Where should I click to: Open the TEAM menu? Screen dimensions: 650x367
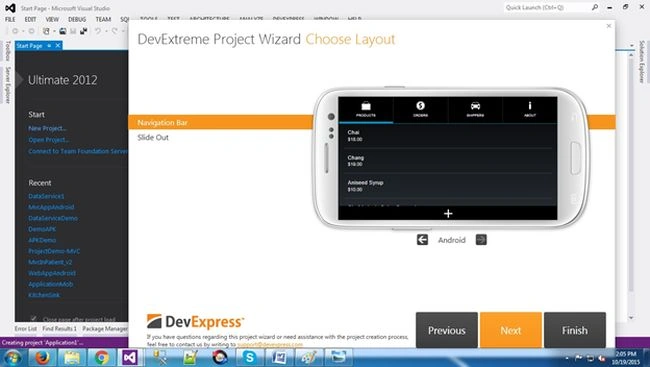(x=103, y=19)
